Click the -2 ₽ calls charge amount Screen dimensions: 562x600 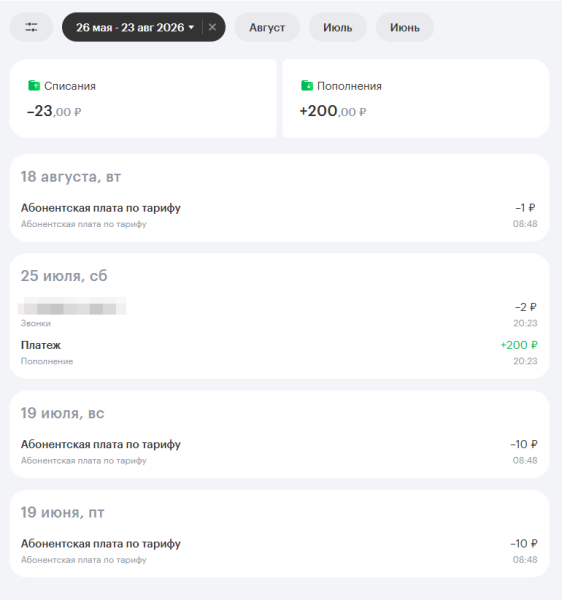[526, 307]
